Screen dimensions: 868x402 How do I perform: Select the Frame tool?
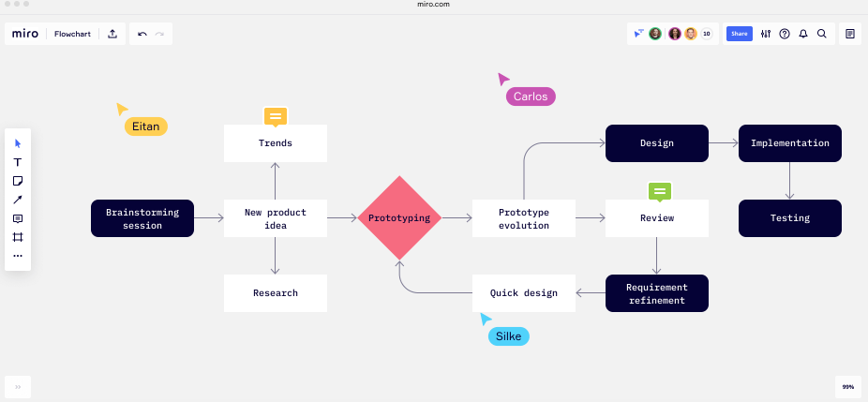(x=18, y=237)
